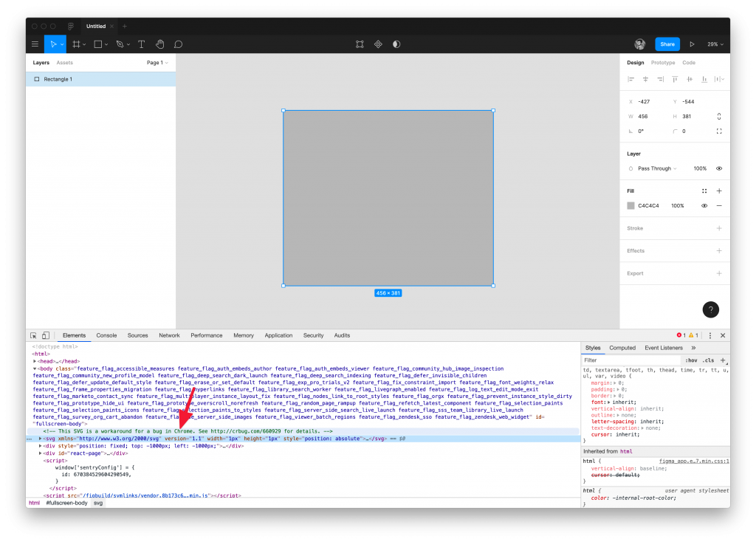
Task: Expand the react-page div node
Action: point(41,453)
